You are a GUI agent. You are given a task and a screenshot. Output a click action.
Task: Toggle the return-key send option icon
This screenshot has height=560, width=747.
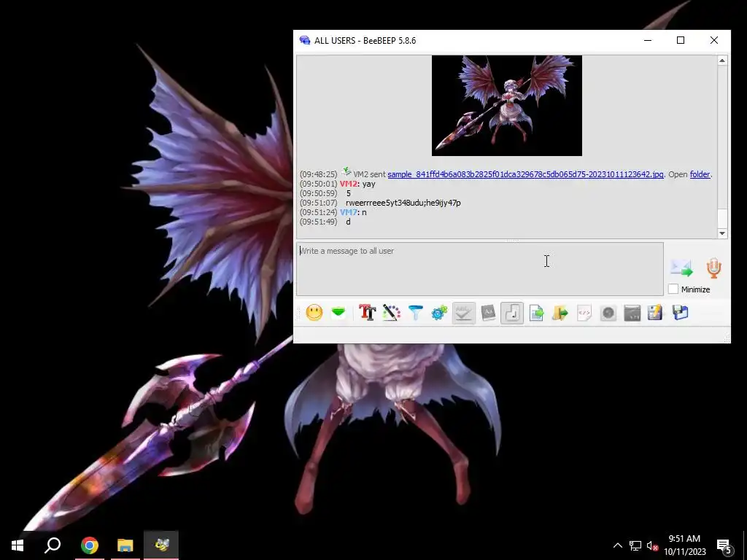(512, 313)
